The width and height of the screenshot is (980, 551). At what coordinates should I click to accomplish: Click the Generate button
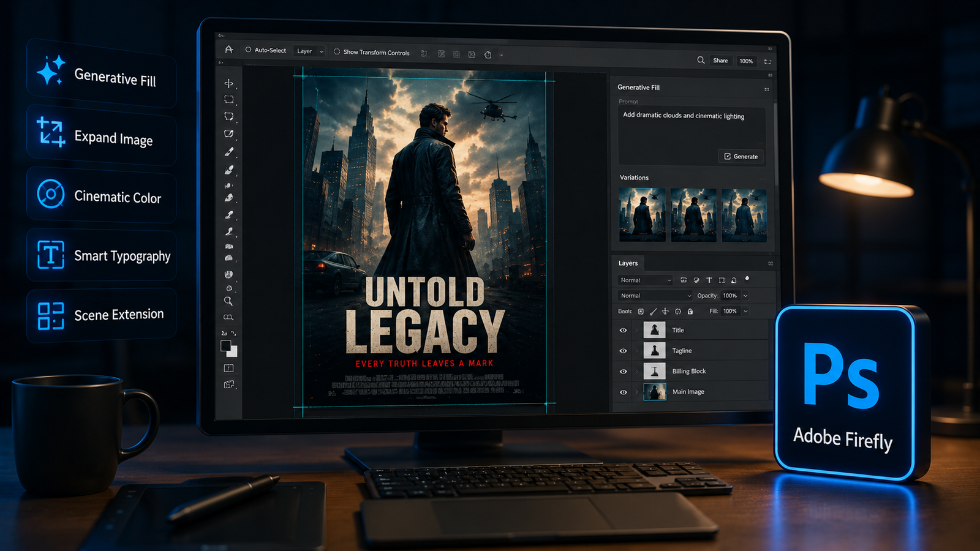(741, 157)
